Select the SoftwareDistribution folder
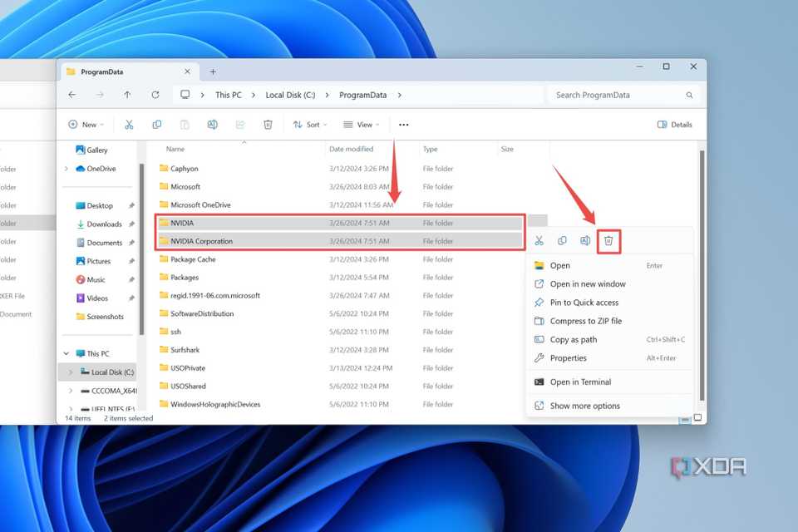Viewport: 798px width, 532px height. point(202,313)
